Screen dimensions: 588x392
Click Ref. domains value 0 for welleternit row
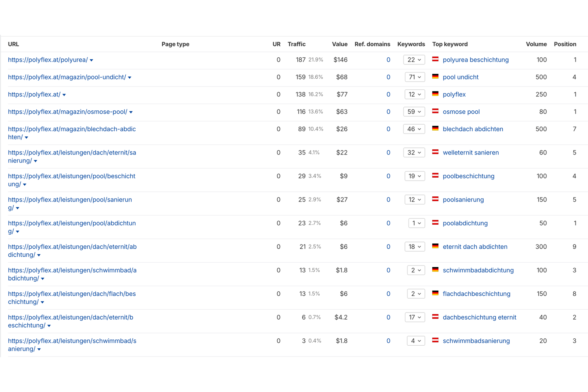tap(388, 153)
